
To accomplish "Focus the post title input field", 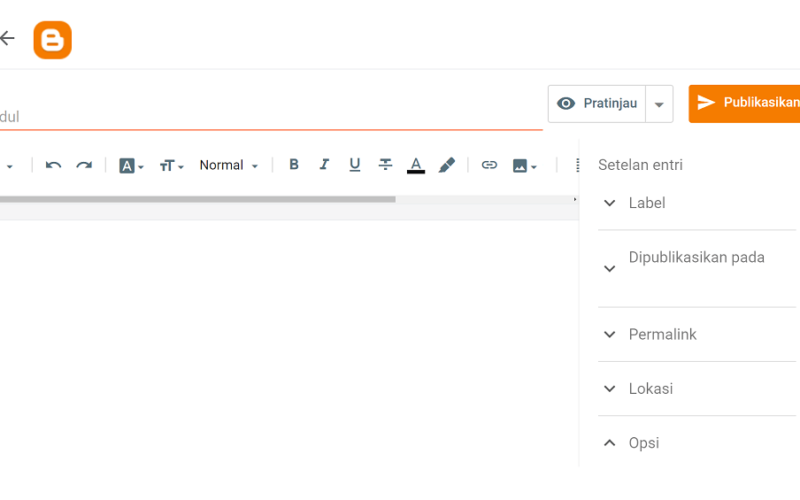I will pos(271,116).
